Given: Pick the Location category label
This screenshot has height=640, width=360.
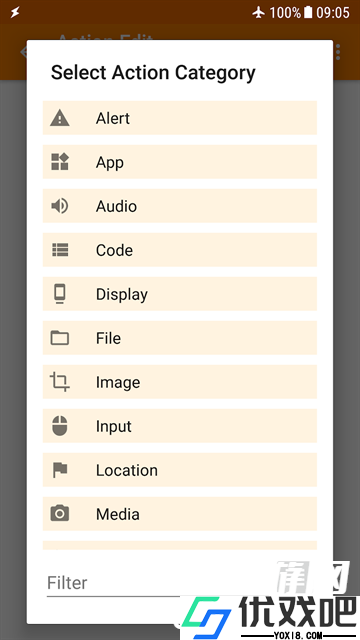Looking at the screenshot, I should [x=127, y=470].
